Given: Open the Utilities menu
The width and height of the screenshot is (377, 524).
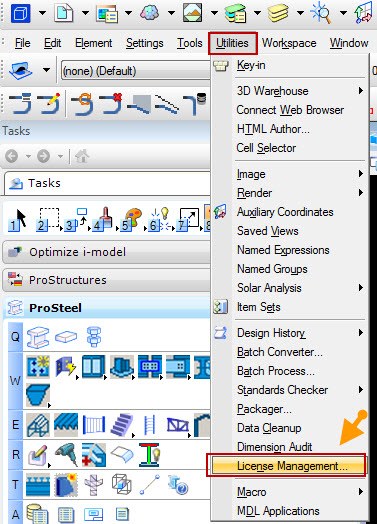Looking at the screenshot, I should (232, 43).
